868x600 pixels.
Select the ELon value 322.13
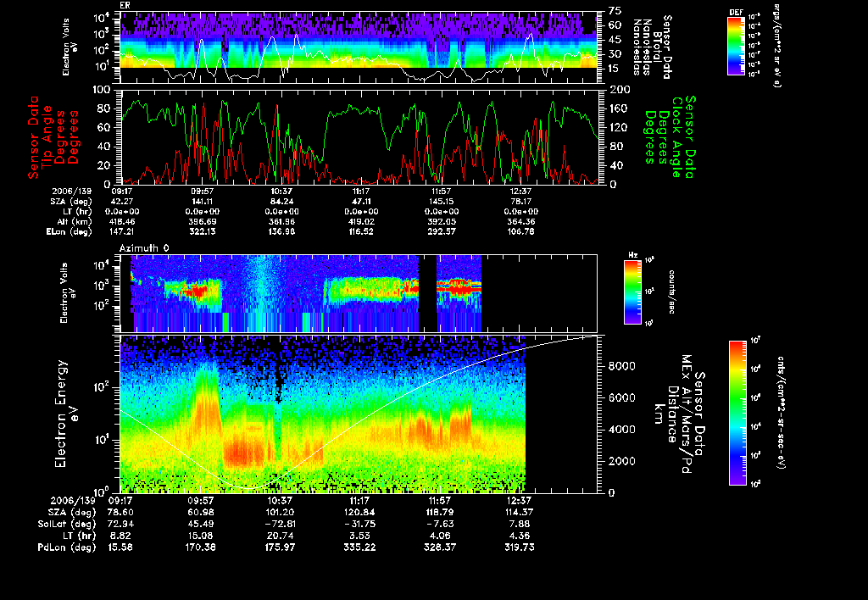202,232
